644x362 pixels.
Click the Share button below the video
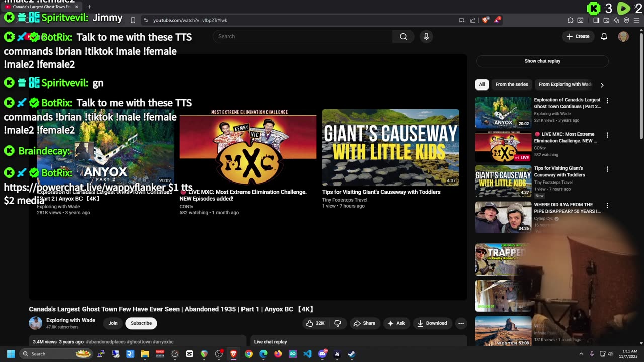pyautogui.click(x=364, y=323)
